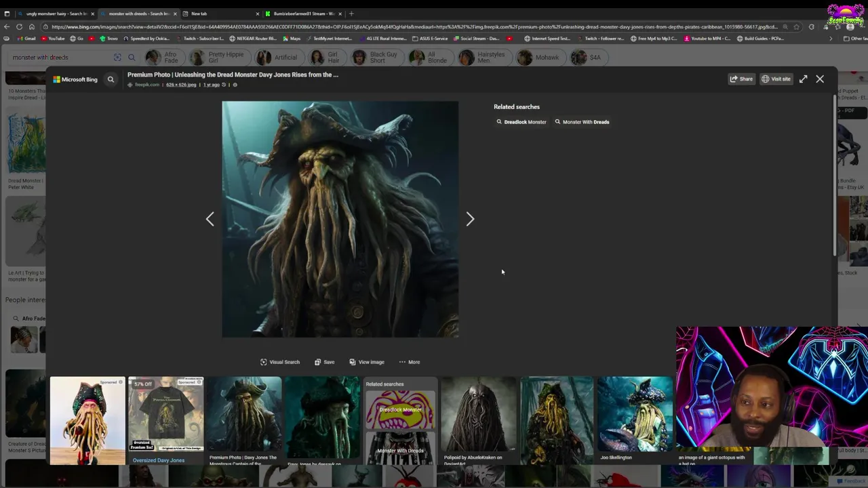Click the '1 yr ago' date link
This screenshot has width=868, height=488.
click(212, 85)
